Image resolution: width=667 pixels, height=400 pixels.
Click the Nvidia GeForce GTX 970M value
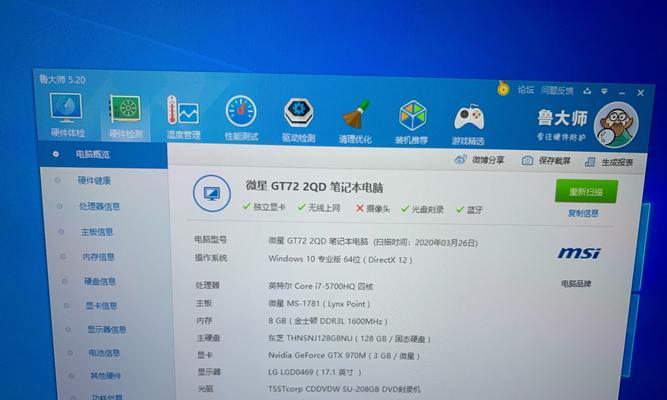point(344,355)
